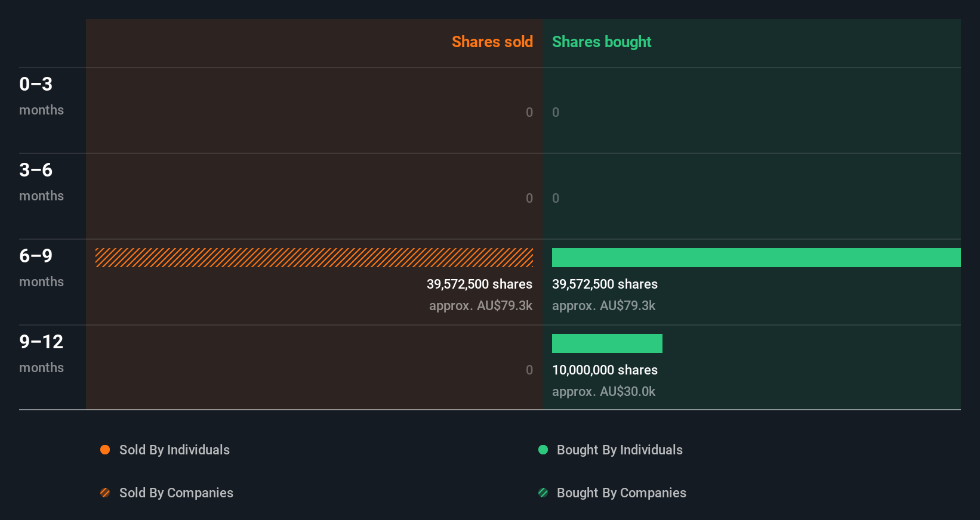This screenshot has width=980, height=520.
Task: Click the green Bought By Individuals legend dot
Action: pyautogui.click(x=543, y=450)
